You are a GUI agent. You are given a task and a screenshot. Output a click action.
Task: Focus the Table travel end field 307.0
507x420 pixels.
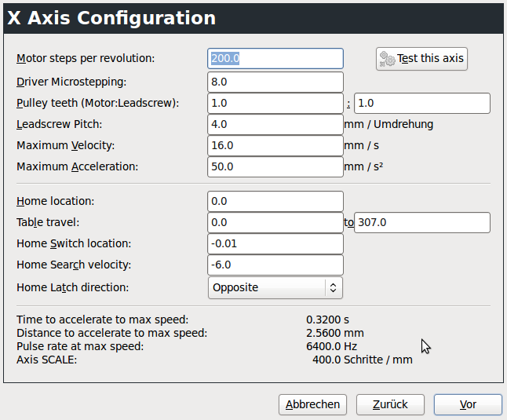point(422,223)
